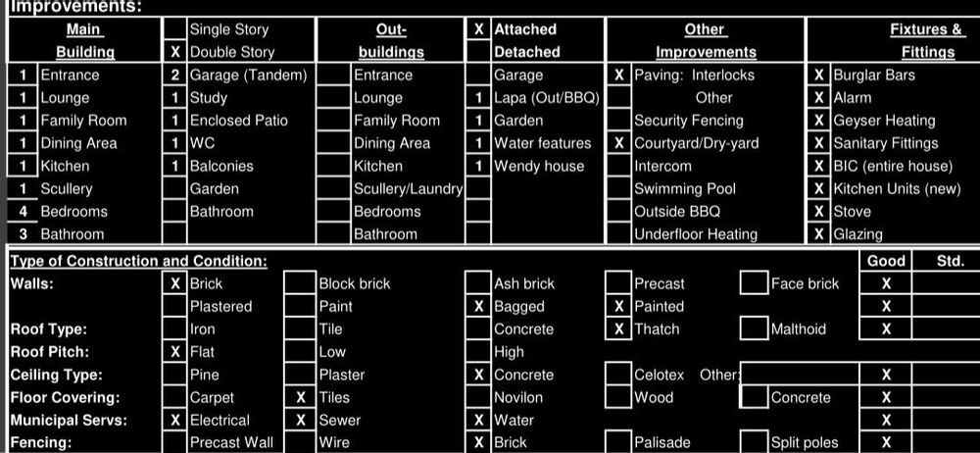The width and height of the screenshot is (980, 453).
Task: Tick the Underfloor Heating checkbox
Action: 619,233
